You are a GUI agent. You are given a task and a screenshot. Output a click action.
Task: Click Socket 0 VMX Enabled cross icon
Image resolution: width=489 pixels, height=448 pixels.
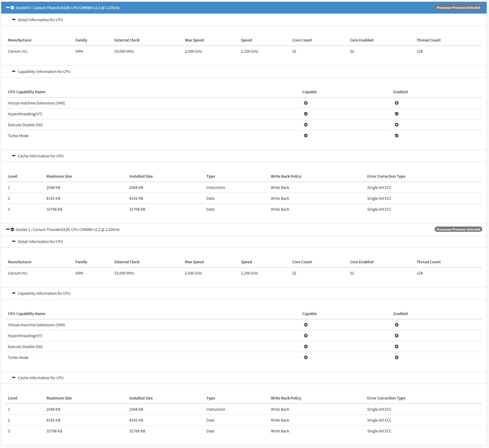[397, 103]
